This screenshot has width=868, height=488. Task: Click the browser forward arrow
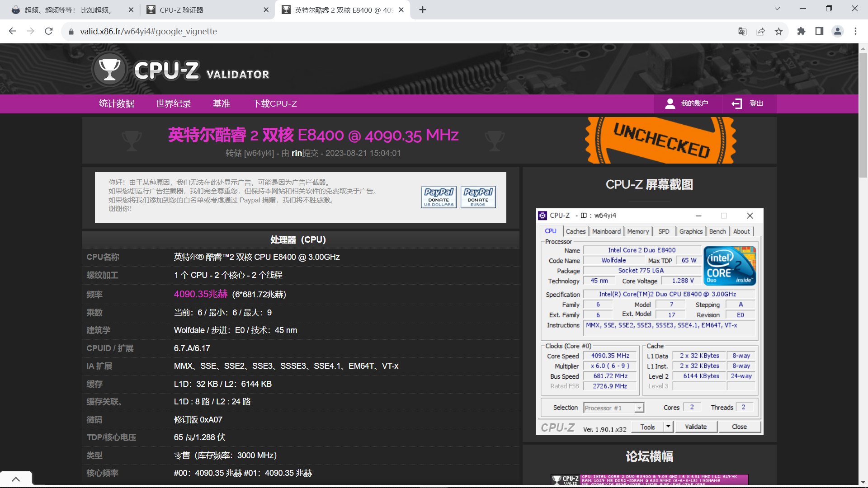(30, 31)
